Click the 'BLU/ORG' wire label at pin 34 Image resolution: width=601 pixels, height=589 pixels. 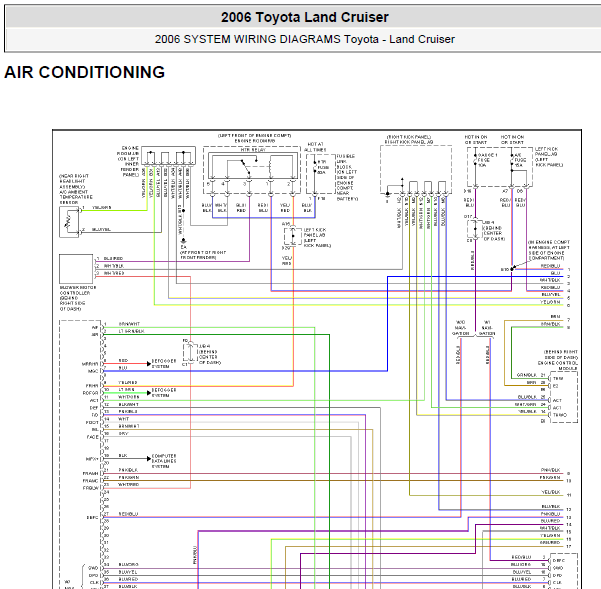[x=128, y=565]
